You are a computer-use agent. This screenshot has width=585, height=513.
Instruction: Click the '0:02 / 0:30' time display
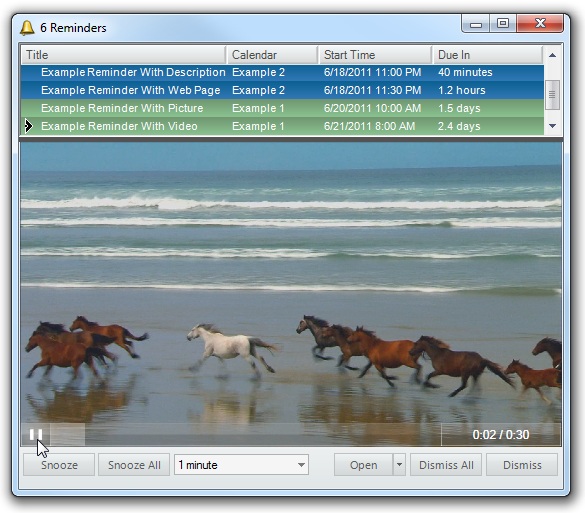pyautogui.click(x=501, y=435)
